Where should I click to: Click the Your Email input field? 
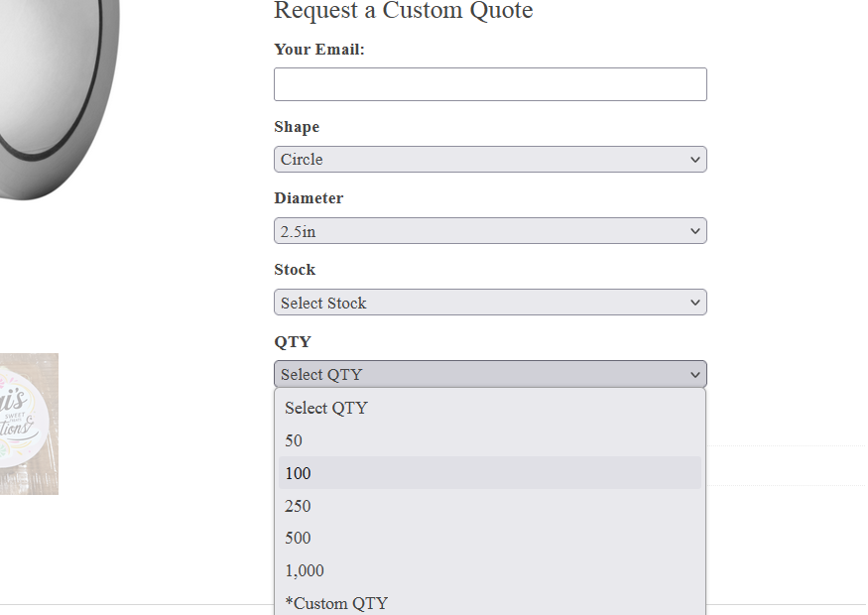click(490, 84)
